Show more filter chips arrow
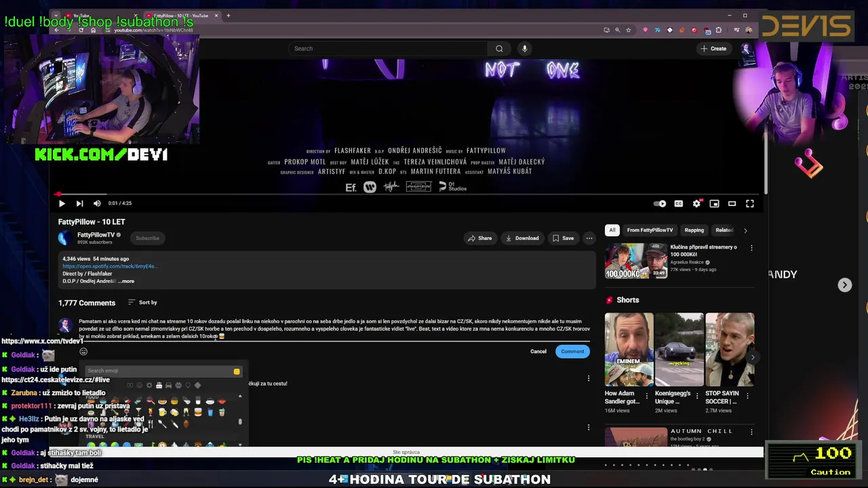Viewport: 868px width, 488px height. (x=745, y=230)
